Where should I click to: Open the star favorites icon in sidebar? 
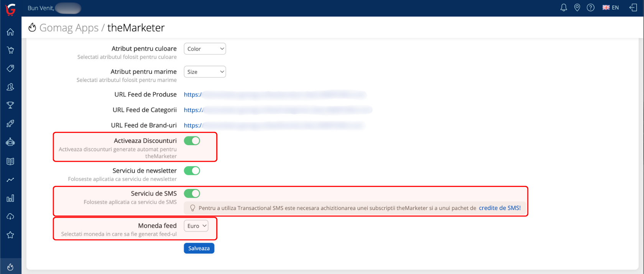tap(10, 235)
